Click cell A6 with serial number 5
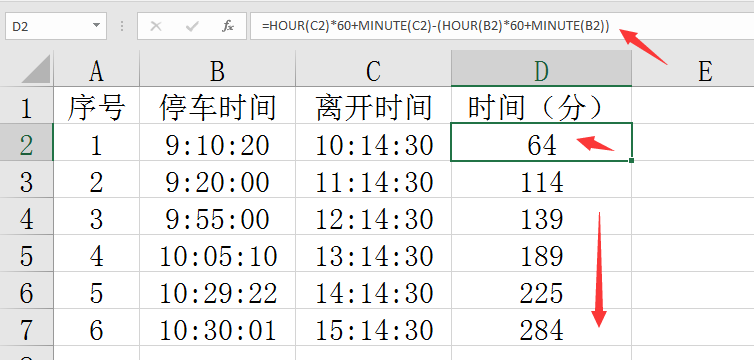 [96, 290]
